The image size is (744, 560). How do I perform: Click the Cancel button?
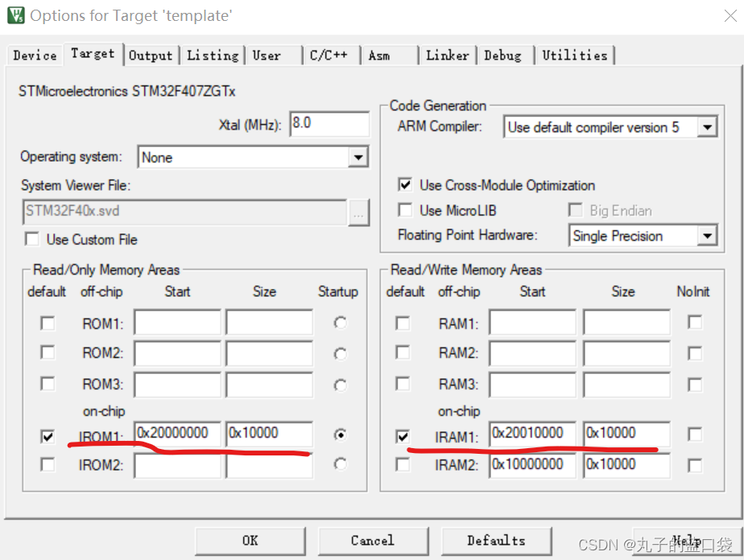374,541
